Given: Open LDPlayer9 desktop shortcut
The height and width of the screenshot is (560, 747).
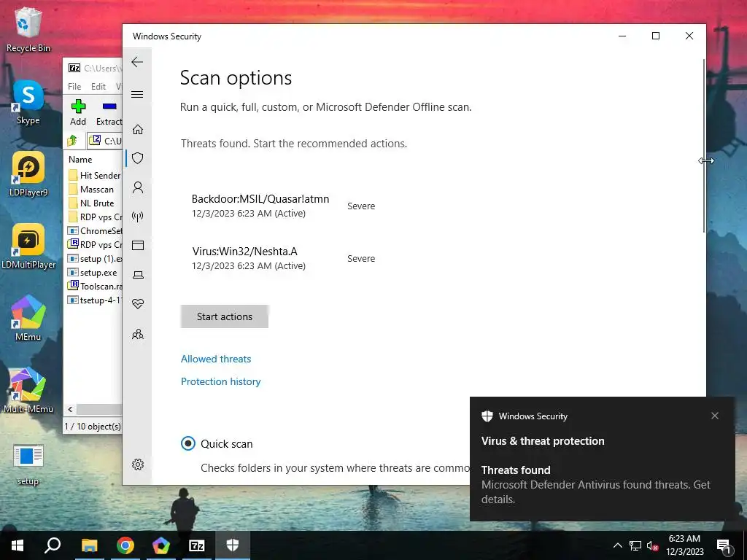Looking at the screenshot, I should click(x=28, y=174).
